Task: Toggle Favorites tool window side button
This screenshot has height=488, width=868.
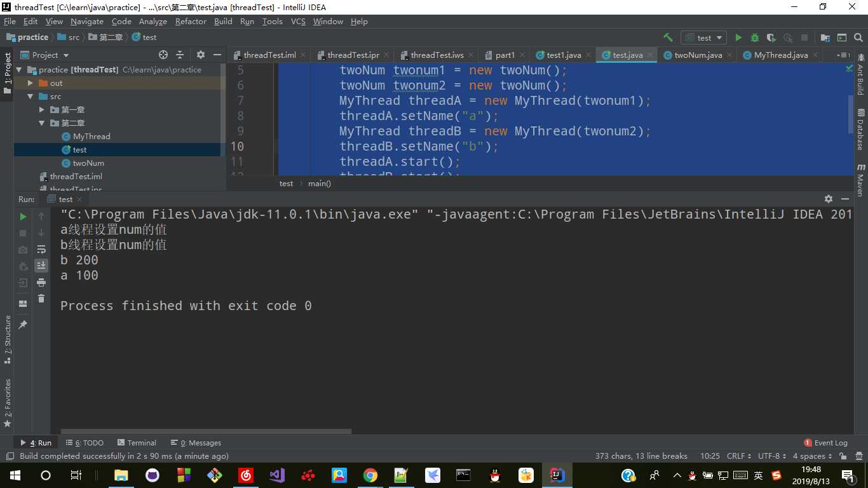Action: pos(7,403)
